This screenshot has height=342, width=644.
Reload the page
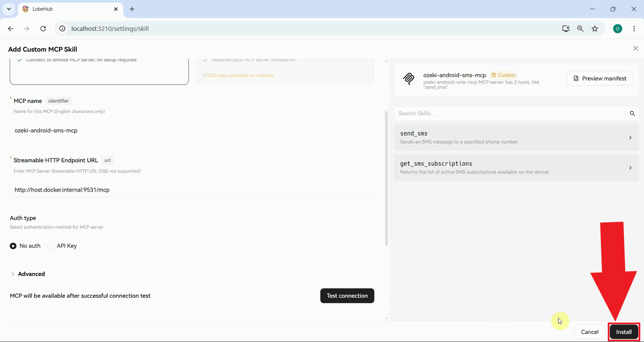tap(43, 29)
